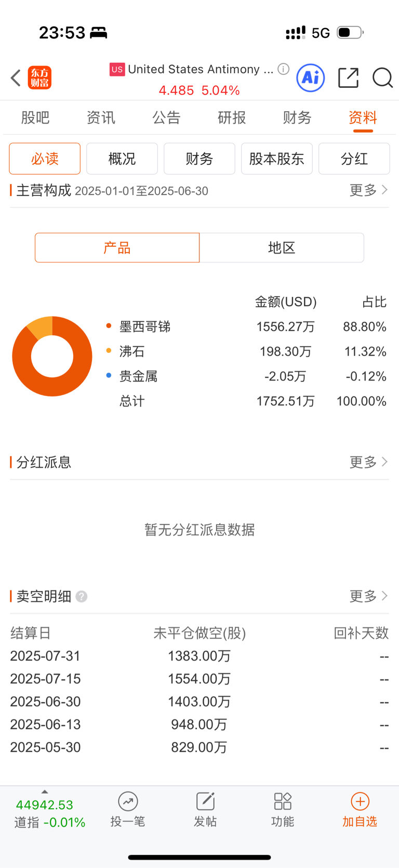Image resolution: width=399 pixels, height=868 pixels.
Task: Select the 必读 filter chip
Action: pos(45,159)
